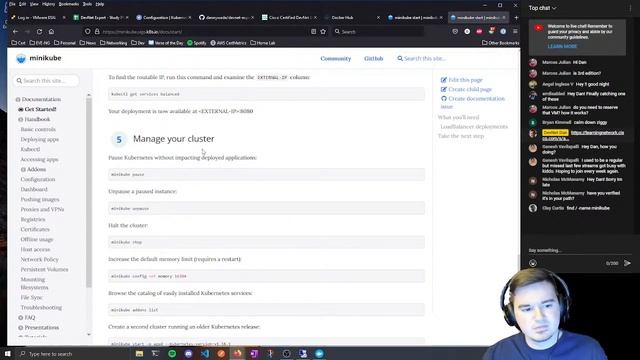This screenshot has height=360, width=640.
Task: Click Create documentation issue link
Action: point(473,102)
